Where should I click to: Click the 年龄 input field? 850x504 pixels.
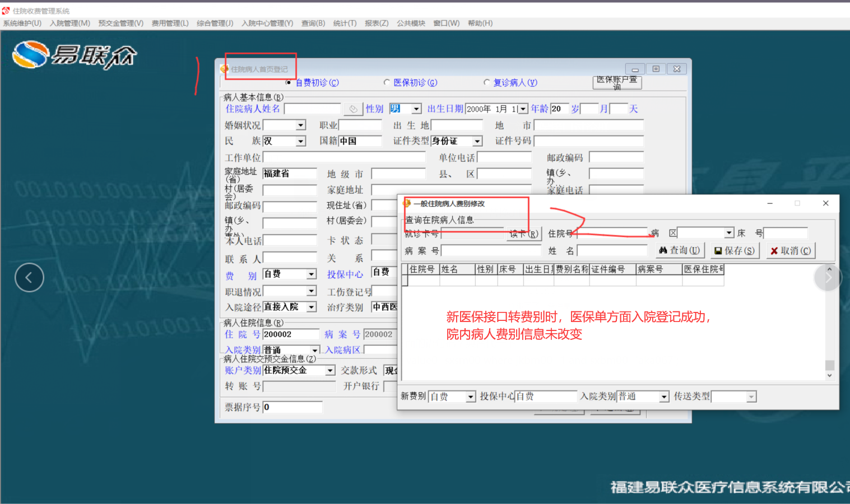[x=559, y=109]
